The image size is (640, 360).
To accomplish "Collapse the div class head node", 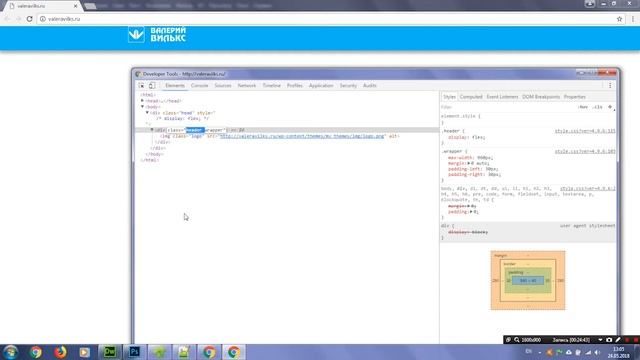I will (147, 112).
